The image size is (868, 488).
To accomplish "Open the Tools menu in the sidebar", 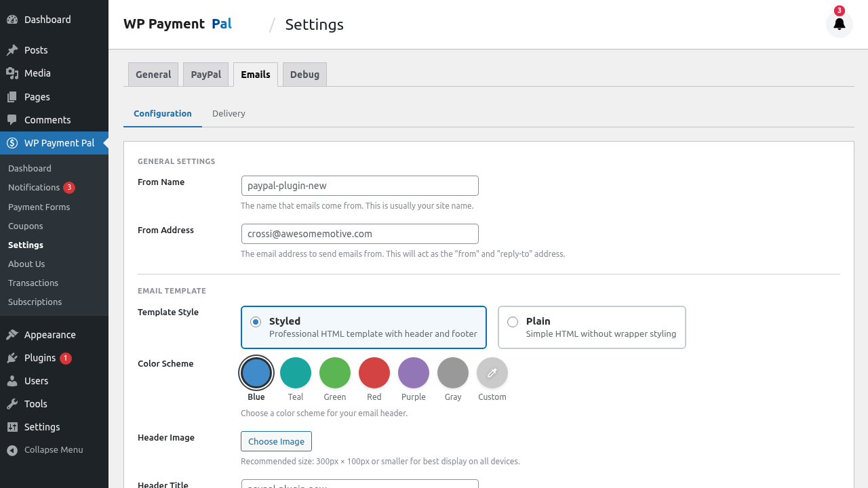I will pos(36,403).
